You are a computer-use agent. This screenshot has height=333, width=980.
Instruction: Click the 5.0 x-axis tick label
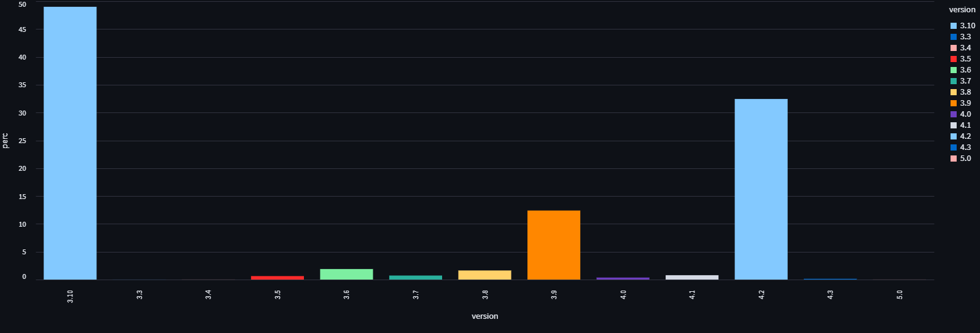[900, 295]
